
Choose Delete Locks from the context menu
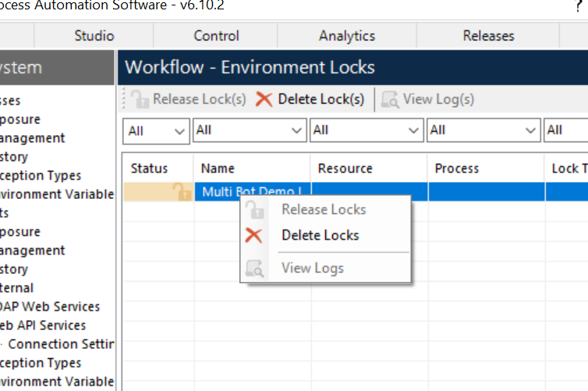click(x=321, y=236)
